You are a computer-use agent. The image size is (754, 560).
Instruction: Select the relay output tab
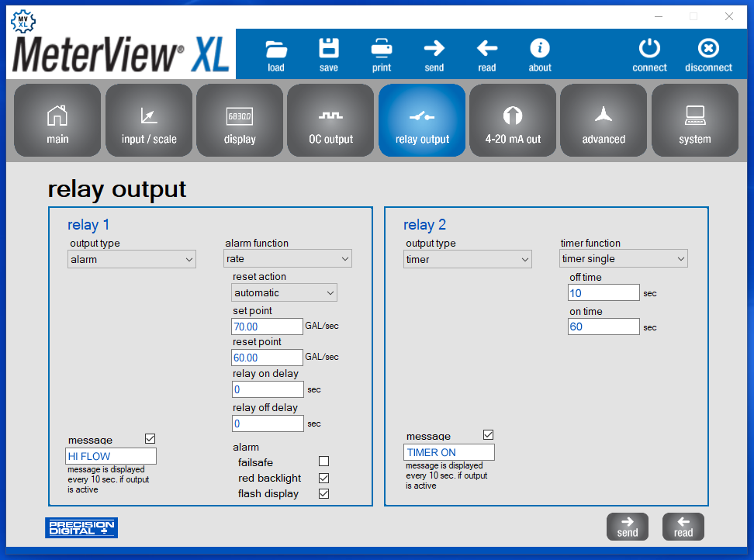pyautogui.click(x=422, y=120)
